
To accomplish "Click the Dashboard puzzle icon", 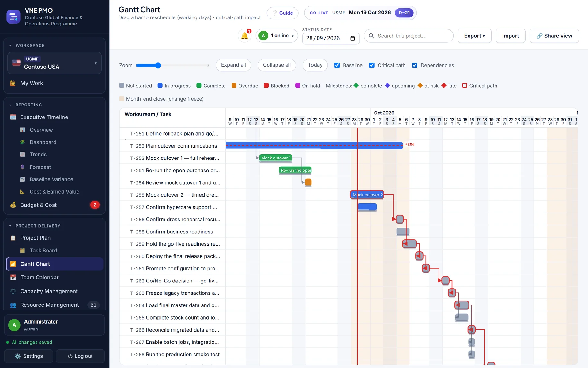I will click(22, 142).
